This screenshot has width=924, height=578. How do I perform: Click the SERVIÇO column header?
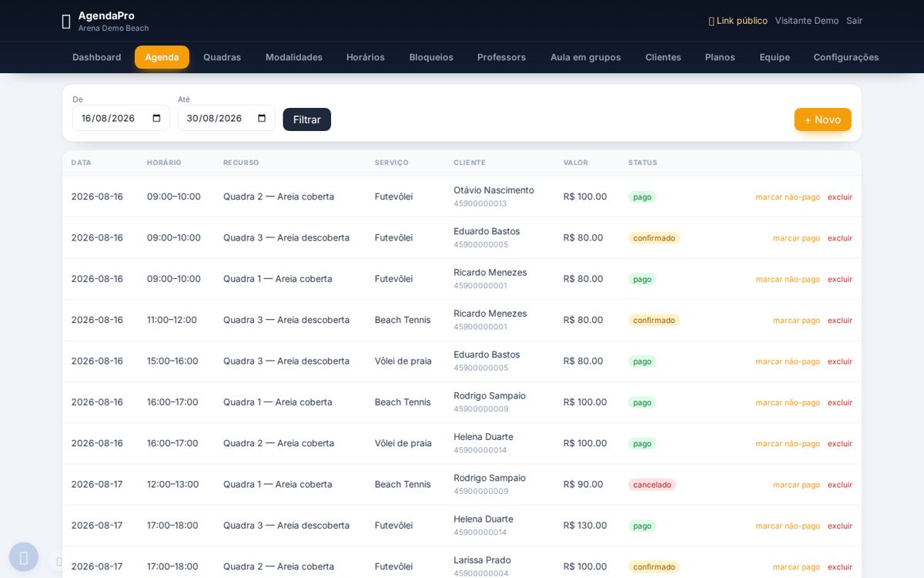(392, 163)
